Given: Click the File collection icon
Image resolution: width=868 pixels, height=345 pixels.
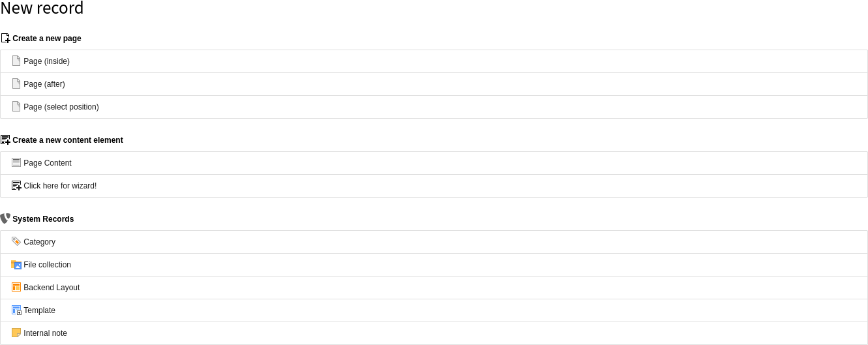Looking at the screenshot, I should [16, 264].
